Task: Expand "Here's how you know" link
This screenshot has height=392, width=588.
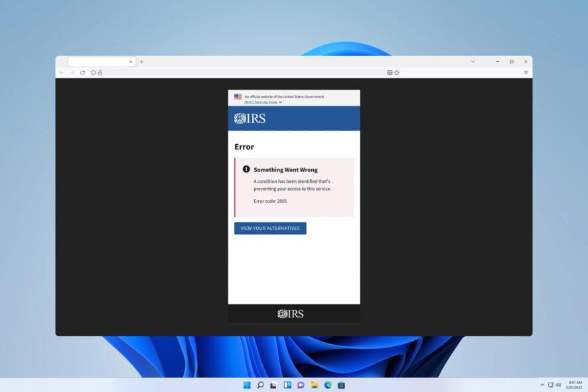Action: click(263, 102)
